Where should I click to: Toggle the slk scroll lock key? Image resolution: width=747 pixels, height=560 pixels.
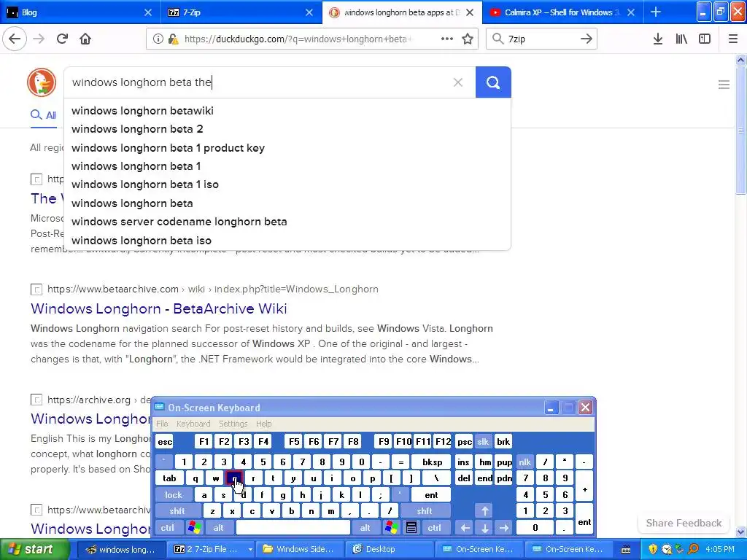pyautogui.click(x=483, y=441)
